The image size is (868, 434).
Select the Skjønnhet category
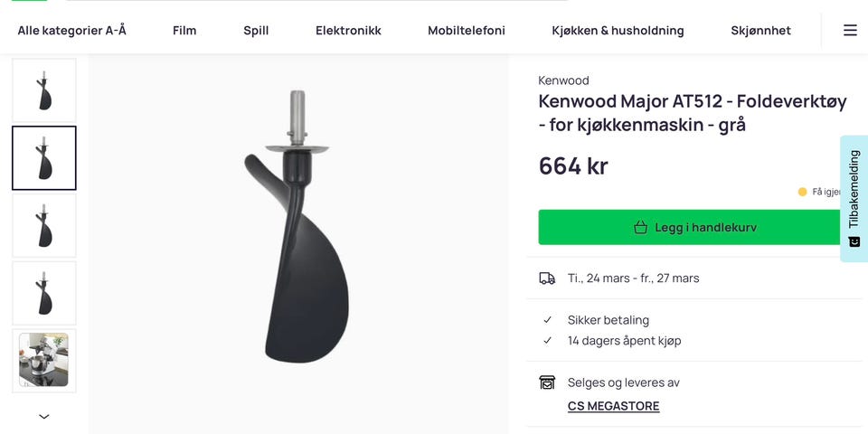[760, 31]
